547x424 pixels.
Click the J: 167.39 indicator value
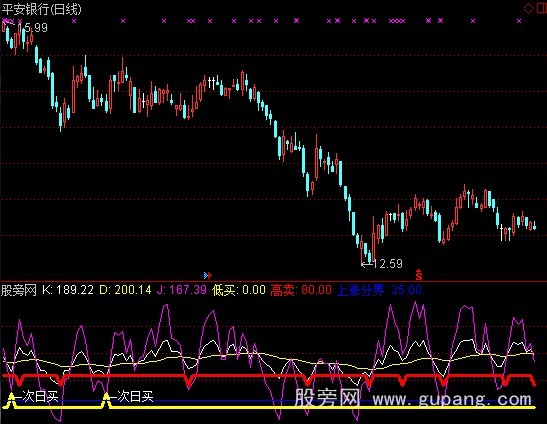[182, 290]
